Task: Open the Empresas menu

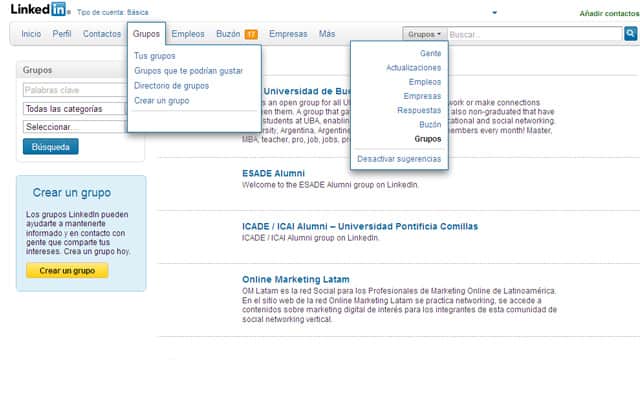Action: tap(288, 34)
